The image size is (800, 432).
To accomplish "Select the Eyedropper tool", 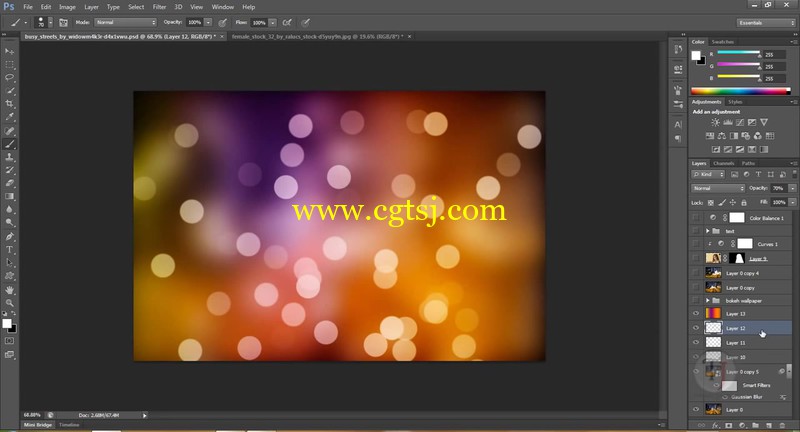I will coord(9,117).
